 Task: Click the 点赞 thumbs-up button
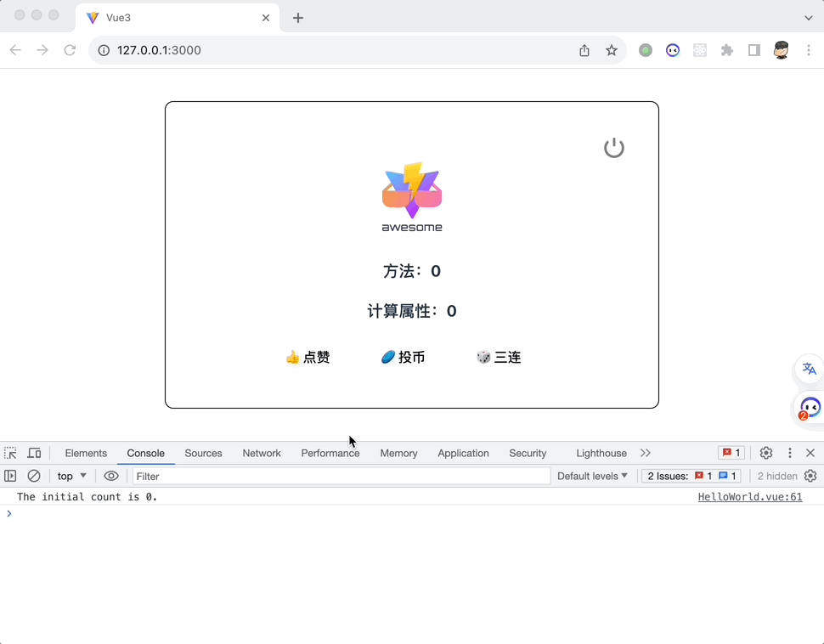[308, 358]
